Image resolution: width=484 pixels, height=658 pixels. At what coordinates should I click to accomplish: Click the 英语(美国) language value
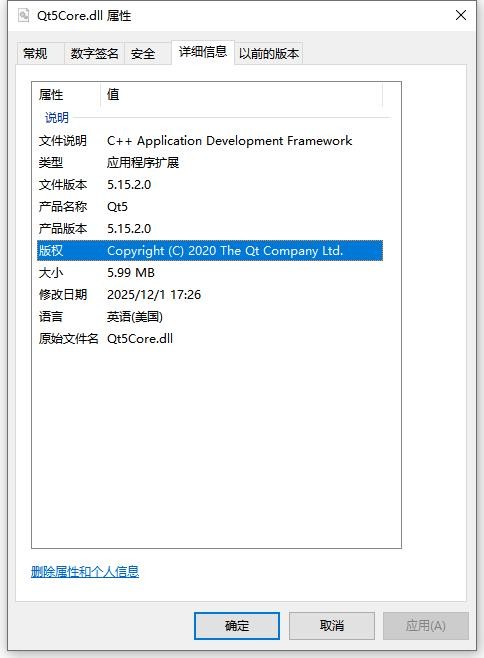click(x=135, y=316)
